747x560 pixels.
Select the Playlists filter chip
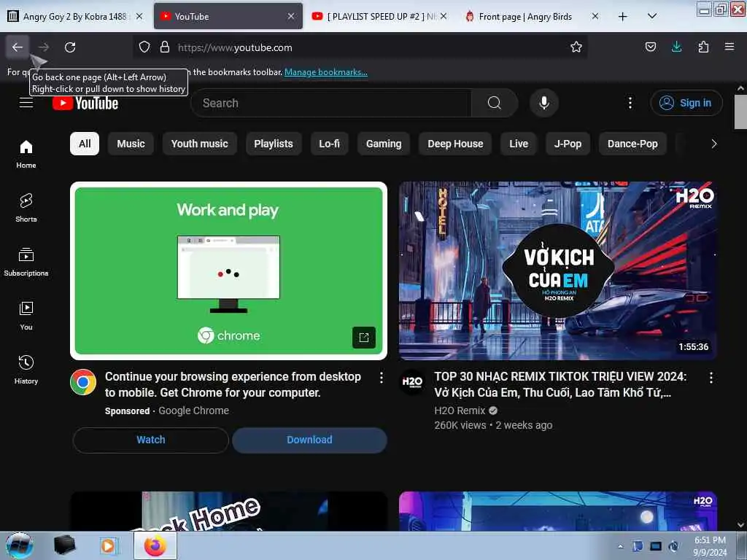pyautogui.click(x=274, y=144)
